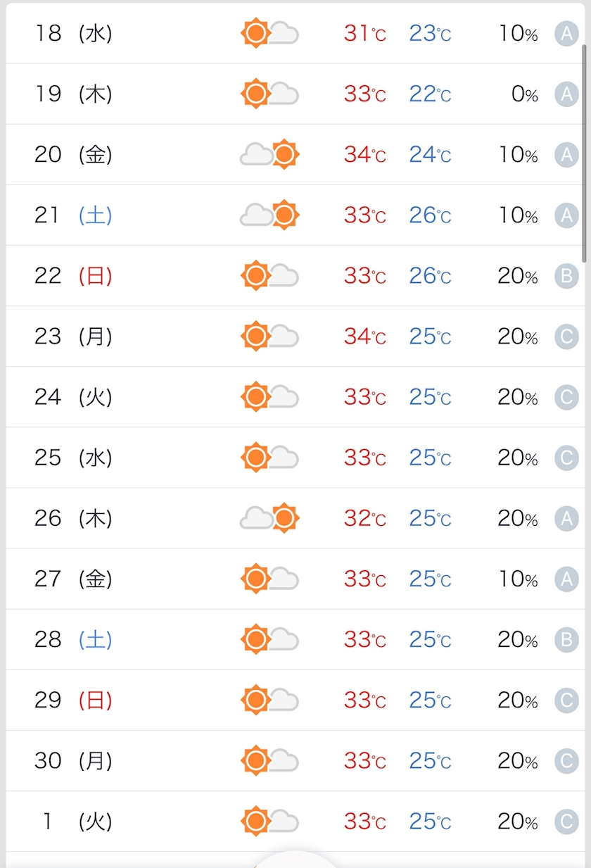This screenshot has width=591, height=868.
Task: Tap the round floating button at bottom center
Action: coord(295,860)
